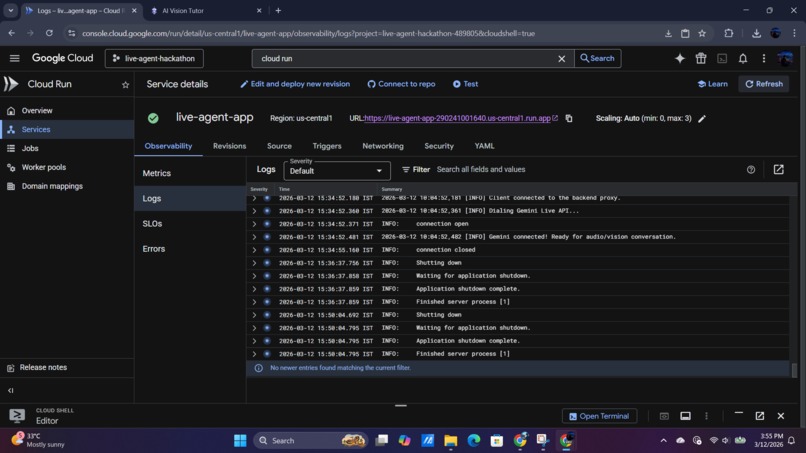The image size is (806, 453).
Task: Open the Gemini AI assistant sparkle icon
Action: pos(680,59)
